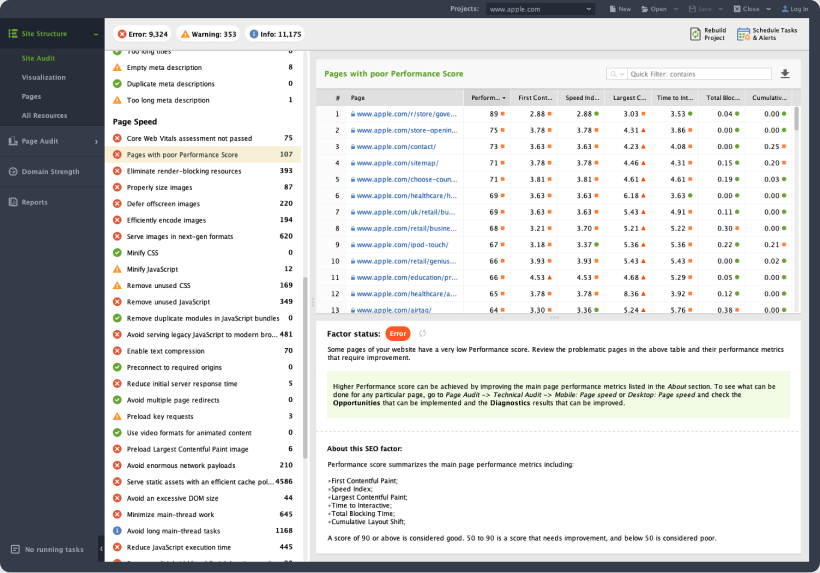The height and width of the screenshot is (573, 820).
Task: Expand the Page Audit chevron
Action: click(x=96, y=142)
